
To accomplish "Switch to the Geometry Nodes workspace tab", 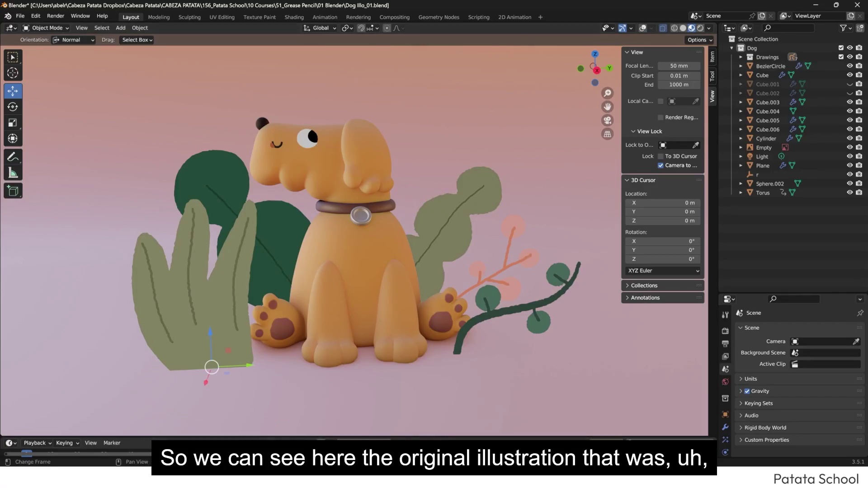I will (439, 17).
